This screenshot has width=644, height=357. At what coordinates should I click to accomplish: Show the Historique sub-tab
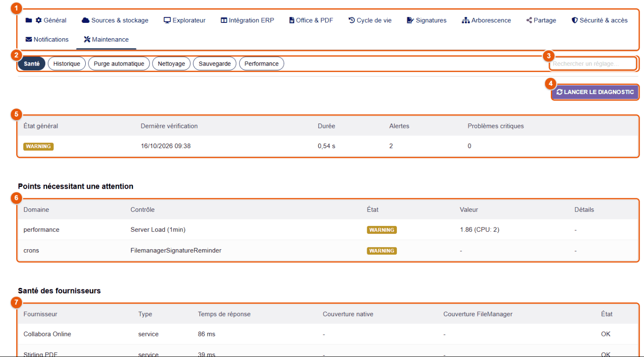pyautogui.click(x=67, y=64)
